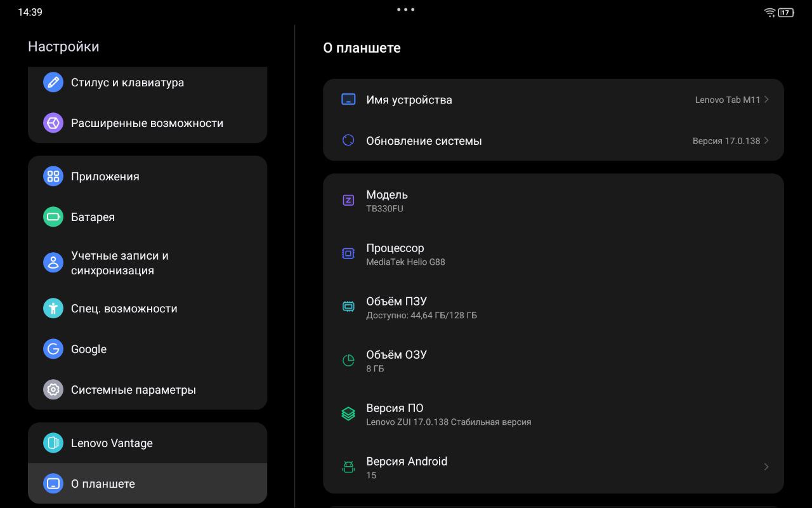Image resolution: width=812 pixels, height=508 pixels.
Task: Tap the Процессор row label
Action: tap(395, 248)
